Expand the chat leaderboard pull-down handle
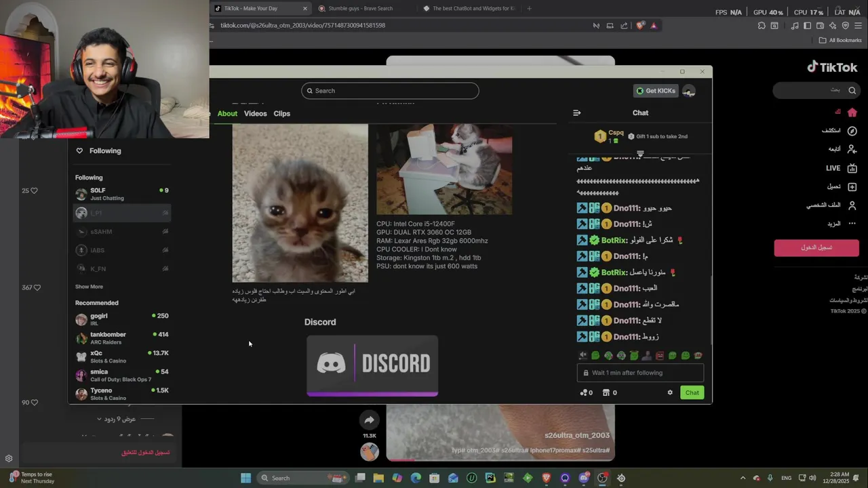Viewport: 868px width, 488px height. click(639, 154)
